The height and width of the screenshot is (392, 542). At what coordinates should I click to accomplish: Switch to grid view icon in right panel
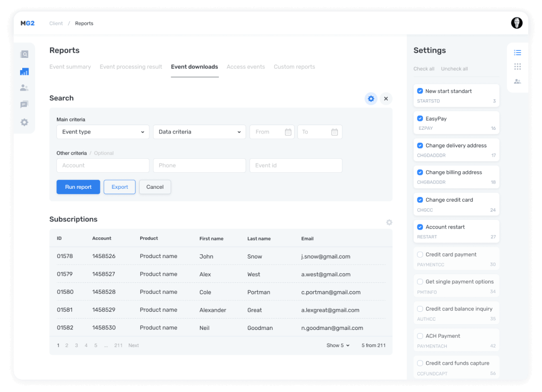517,67
